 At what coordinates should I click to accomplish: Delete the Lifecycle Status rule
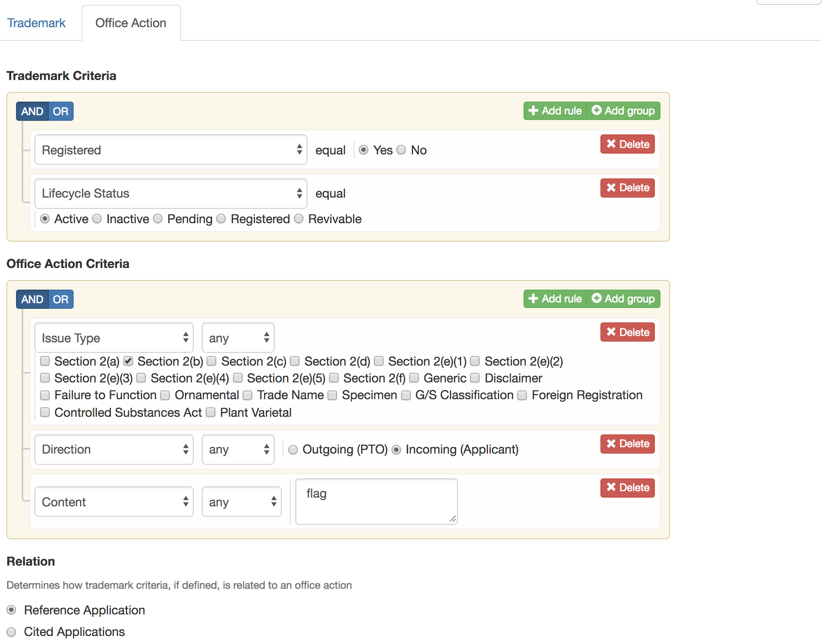click(x=627, y=188)
